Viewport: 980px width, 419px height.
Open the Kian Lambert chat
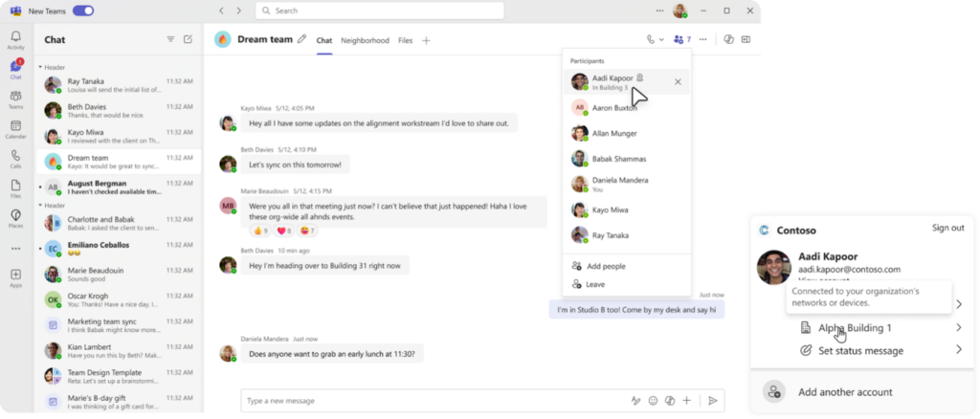(x=119, y=351)
